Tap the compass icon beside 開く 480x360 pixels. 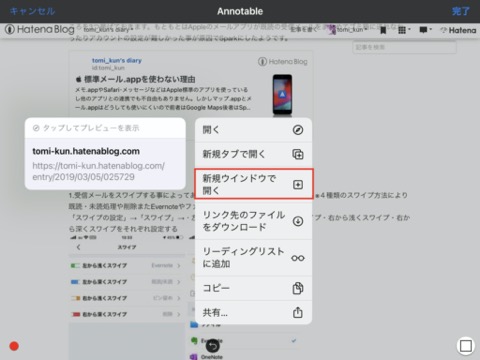(x=298, y=130)
